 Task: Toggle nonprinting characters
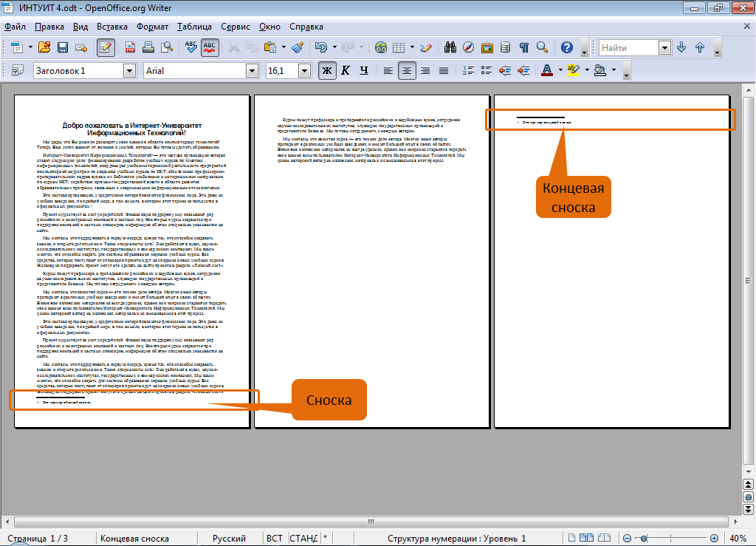524,47
